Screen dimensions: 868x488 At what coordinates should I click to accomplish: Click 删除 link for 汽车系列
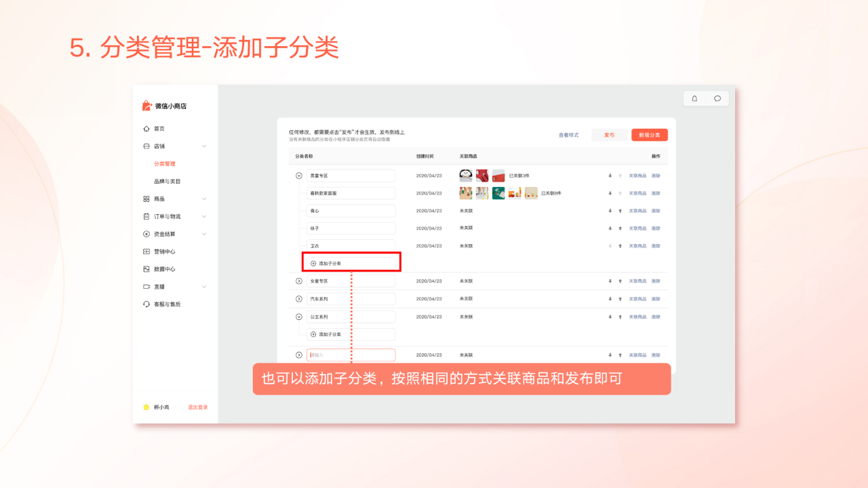[656, 299]
